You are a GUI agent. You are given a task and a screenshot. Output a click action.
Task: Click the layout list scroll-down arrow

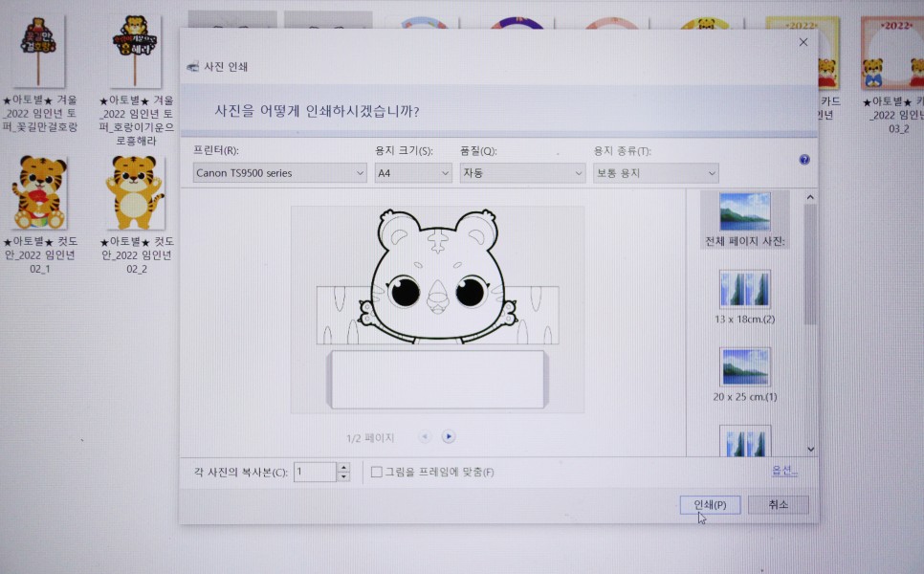click(810, 449)
